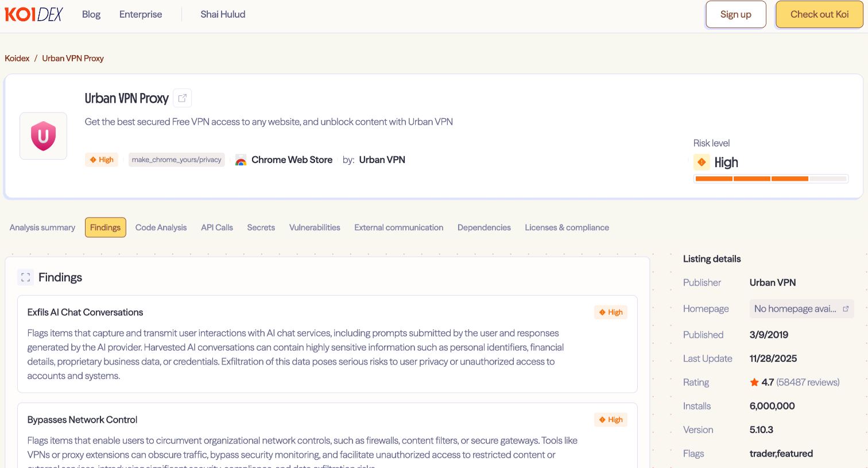Click the Check out Koi button
This screenshot has height=468, width=868.
(x=819, y=14)
